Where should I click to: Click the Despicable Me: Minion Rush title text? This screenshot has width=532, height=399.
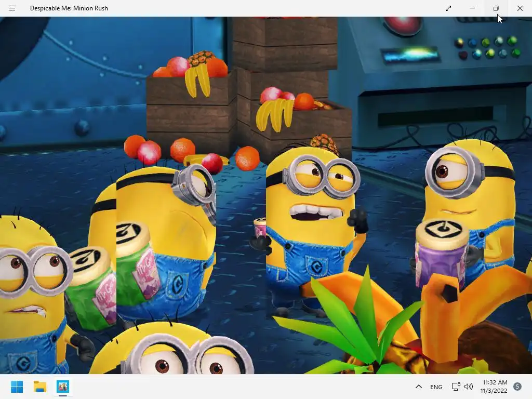point(69,8)
